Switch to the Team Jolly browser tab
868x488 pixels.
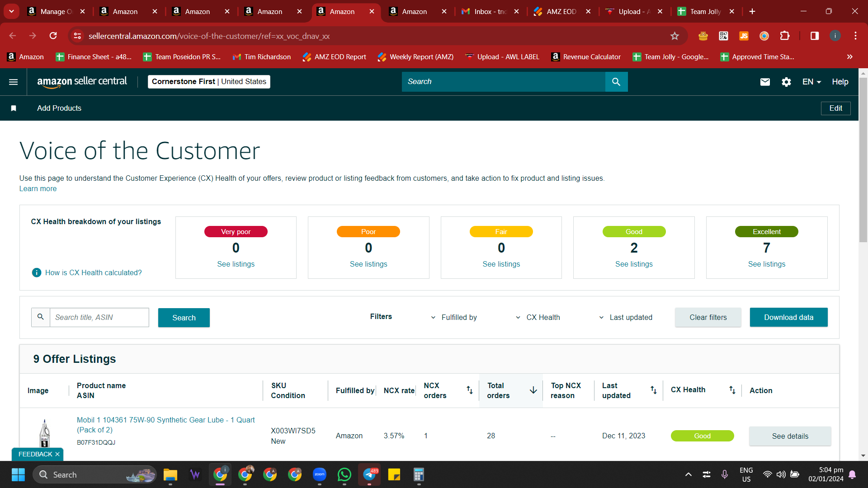pos(706,11)
